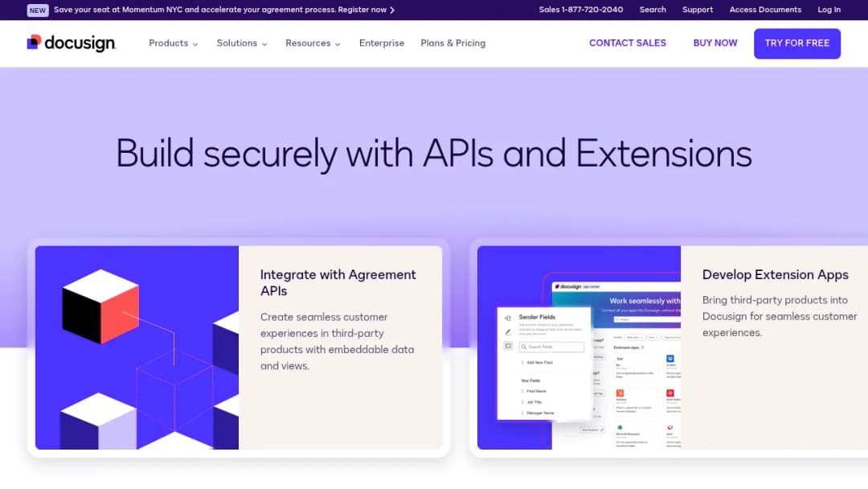
Task: Click the arrow after Register now
Action: tap(392, 10)
